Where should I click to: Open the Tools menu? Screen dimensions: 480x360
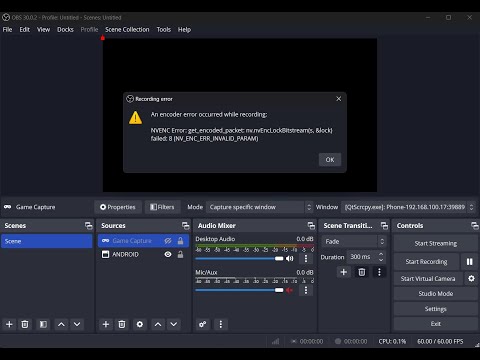pyautogui.click(x=164, y=30)
